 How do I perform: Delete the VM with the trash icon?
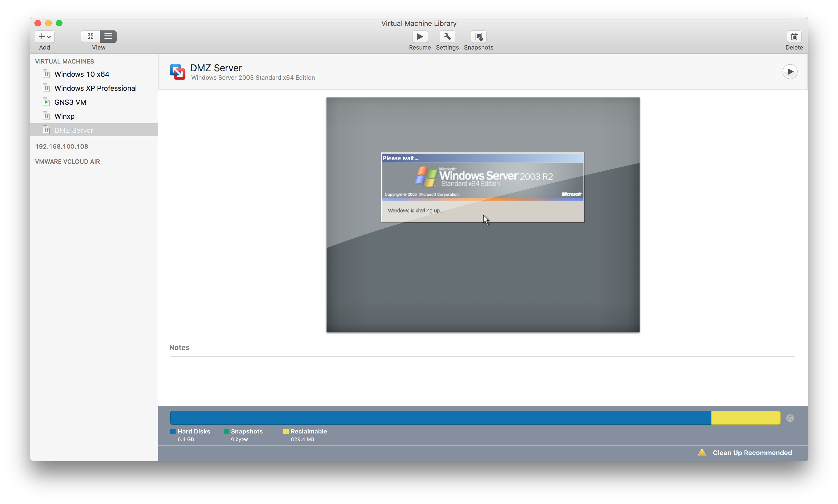pyautogui.click(x=794, y=36)
